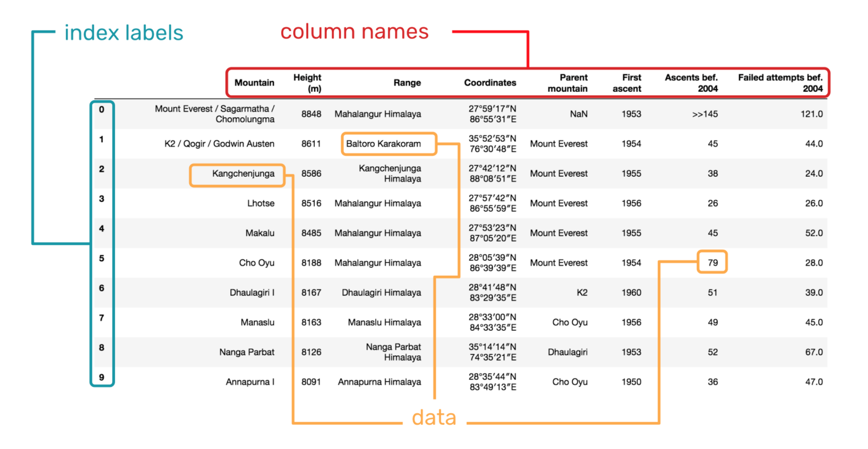The height and width of the screenshot is (449, 868).
Task: Click the Dhaulagiri Himalaya range cell
Action: click(381, 292)
